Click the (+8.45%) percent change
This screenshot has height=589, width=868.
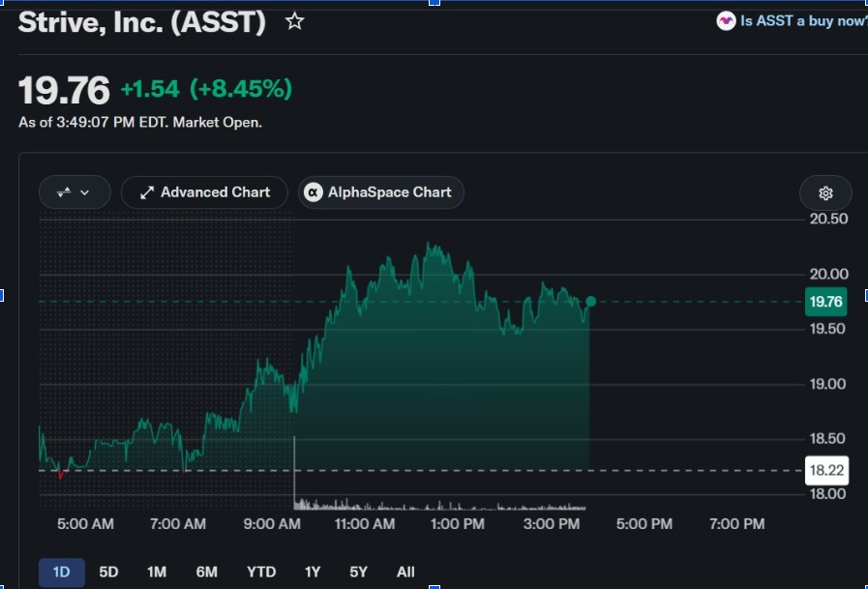pyautogui.click(x=241, y=89)
